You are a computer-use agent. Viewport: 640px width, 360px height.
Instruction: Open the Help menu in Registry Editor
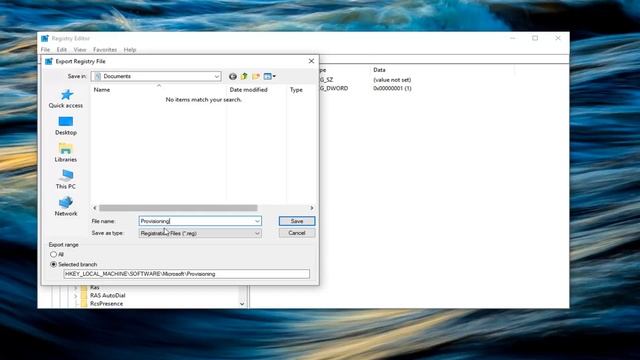pos(130,50)
